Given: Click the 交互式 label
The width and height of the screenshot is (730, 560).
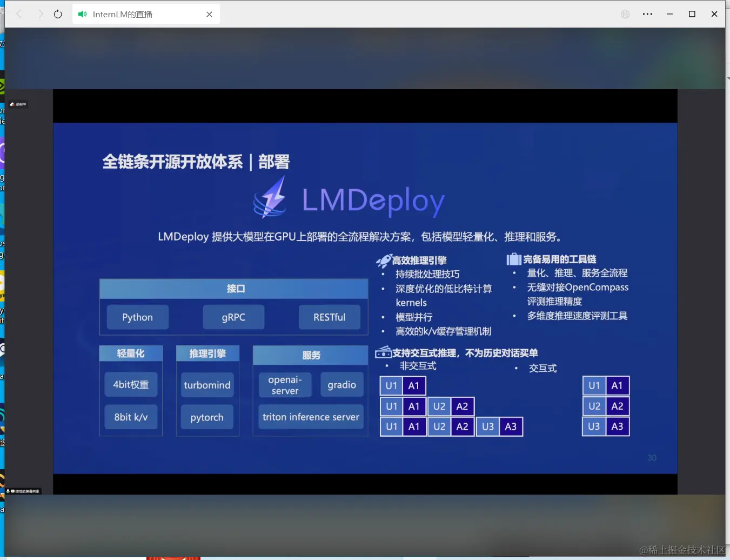Looking at the screenshot, I should click(543, 368).
